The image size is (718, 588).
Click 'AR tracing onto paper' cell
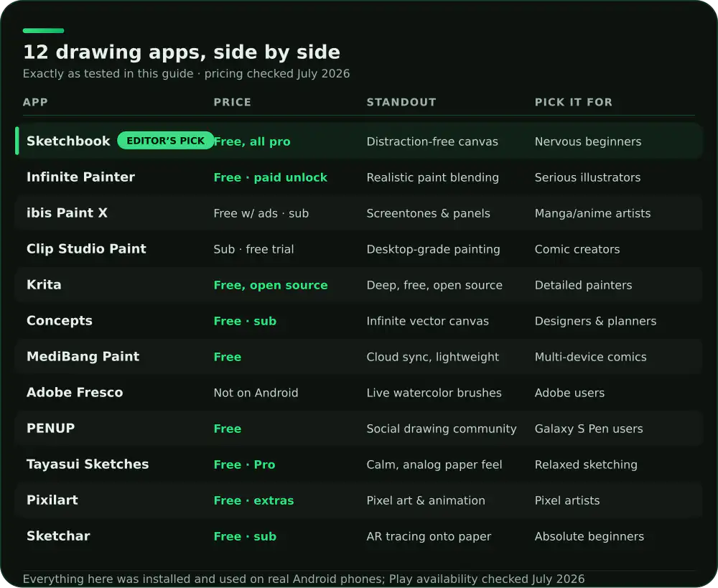pos(429,536)
